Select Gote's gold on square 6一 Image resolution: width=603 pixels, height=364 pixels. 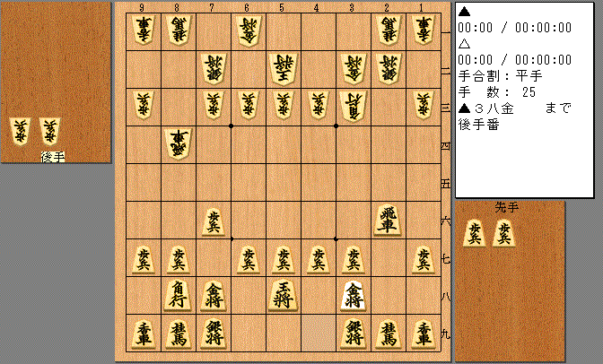point(248,30)
